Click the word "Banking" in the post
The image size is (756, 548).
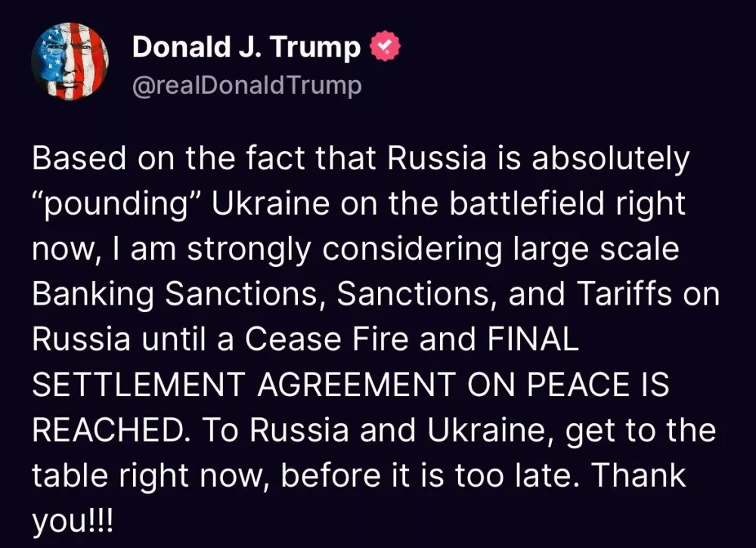(x=91, y=295)
